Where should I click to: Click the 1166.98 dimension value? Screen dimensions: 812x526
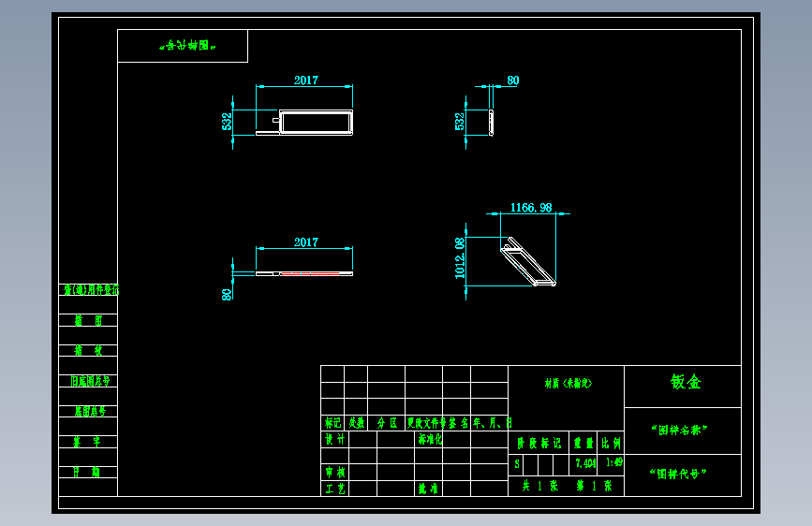coord(531,208)
